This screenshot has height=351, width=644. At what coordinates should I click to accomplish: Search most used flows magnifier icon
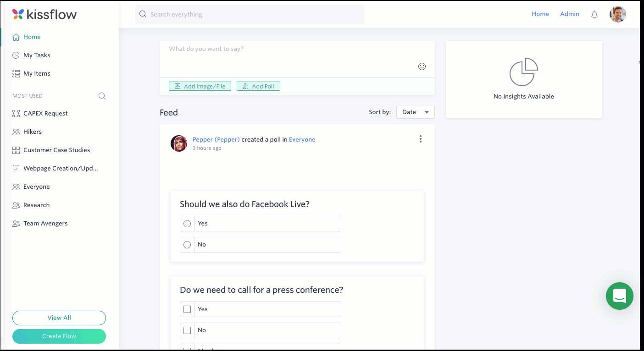(x=102, y=96)
